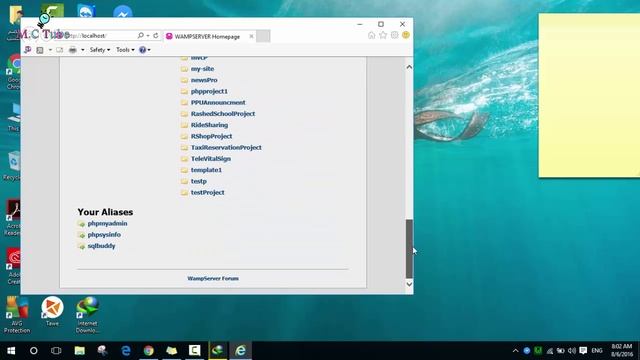This screenshot has height=360, width=640.
Task: Visit the WampServer Forum link
Action: [213, 278]
